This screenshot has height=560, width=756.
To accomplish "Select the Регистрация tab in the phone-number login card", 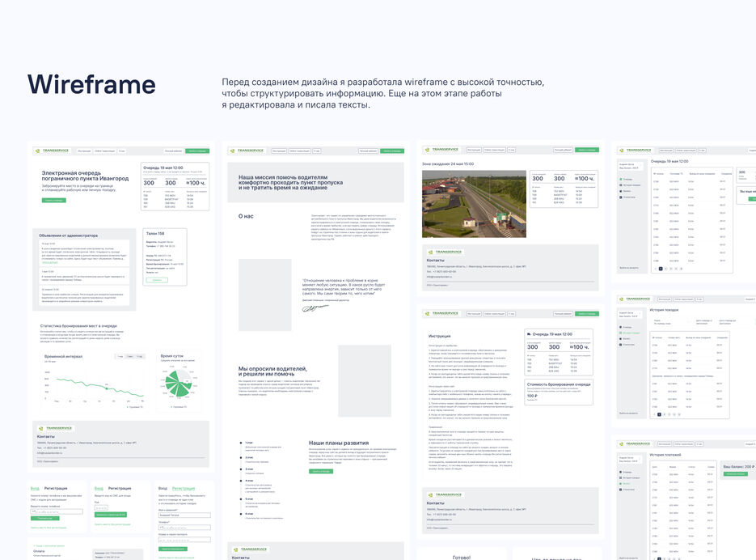I will (x=56, y=489).
